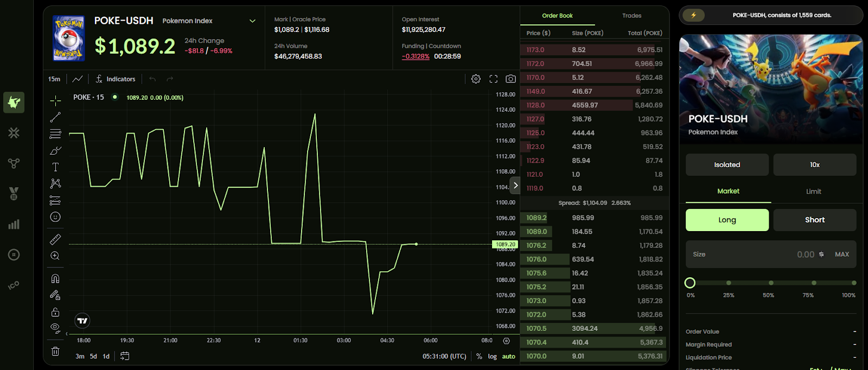Switch to the Order Book tab
This screenshot has height=370, width=868.
point(557,16)
